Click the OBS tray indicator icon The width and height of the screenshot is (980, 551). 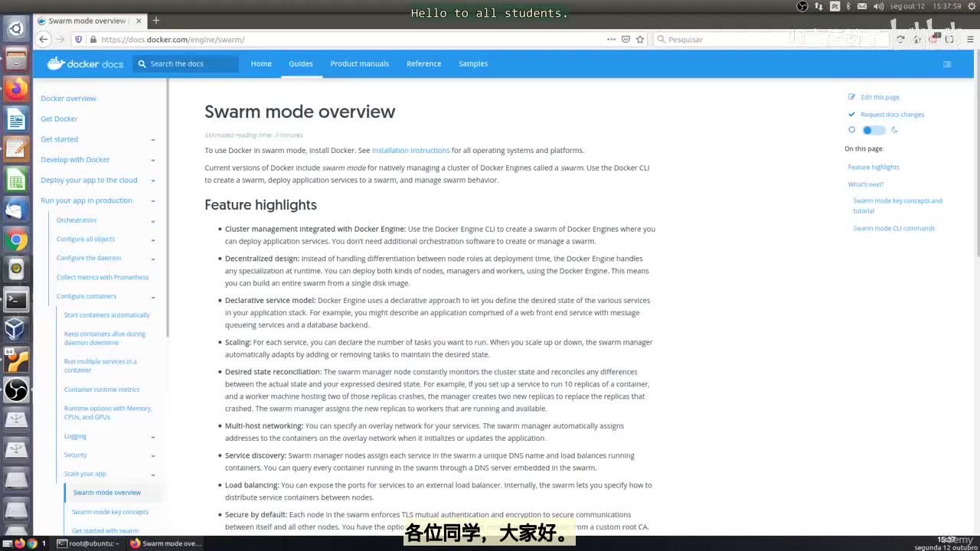(802, 6)
